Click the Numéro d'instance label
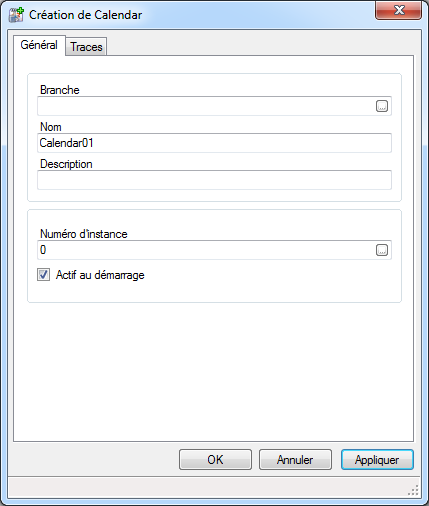The width and height of the screenshot is (429, 506). click(84, 234)
